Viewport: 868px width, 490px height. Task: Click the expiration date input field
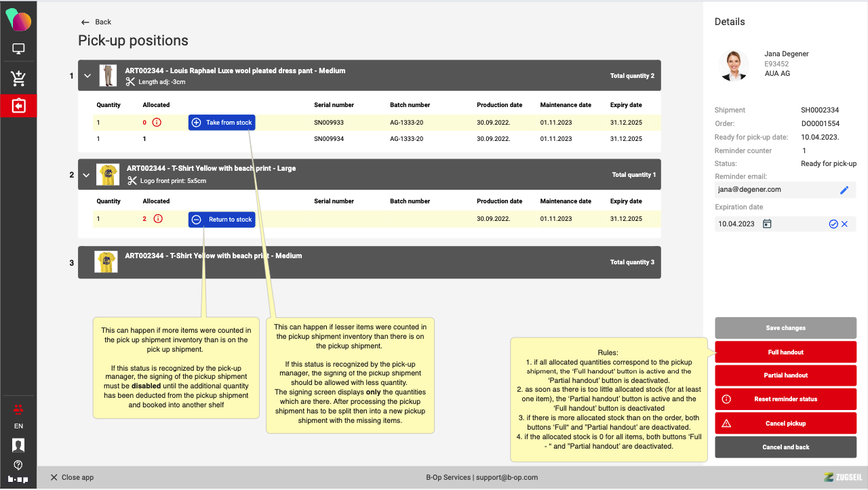point(736,224)
